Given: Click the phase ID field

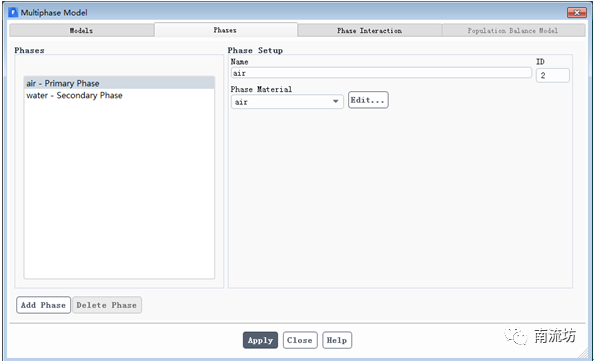Looking at the screenshot, I should pyautogui.click(x=552, y=75).
